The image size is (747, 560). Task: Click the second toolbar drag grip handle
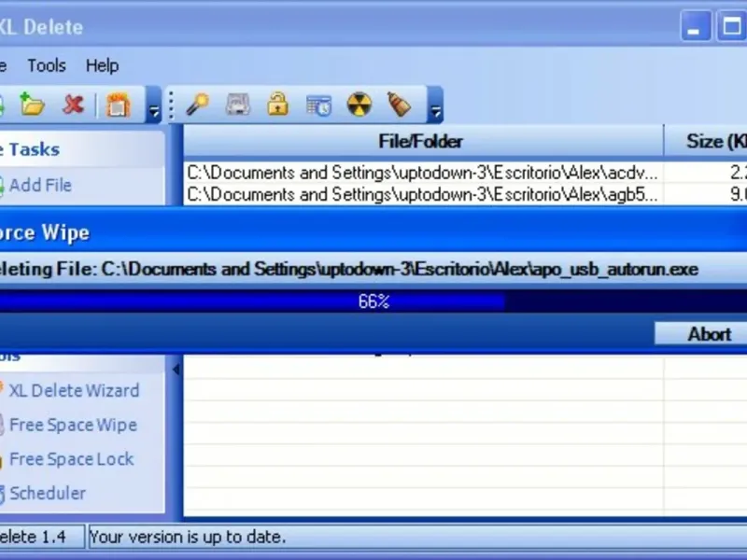click(x=171, y=105)
